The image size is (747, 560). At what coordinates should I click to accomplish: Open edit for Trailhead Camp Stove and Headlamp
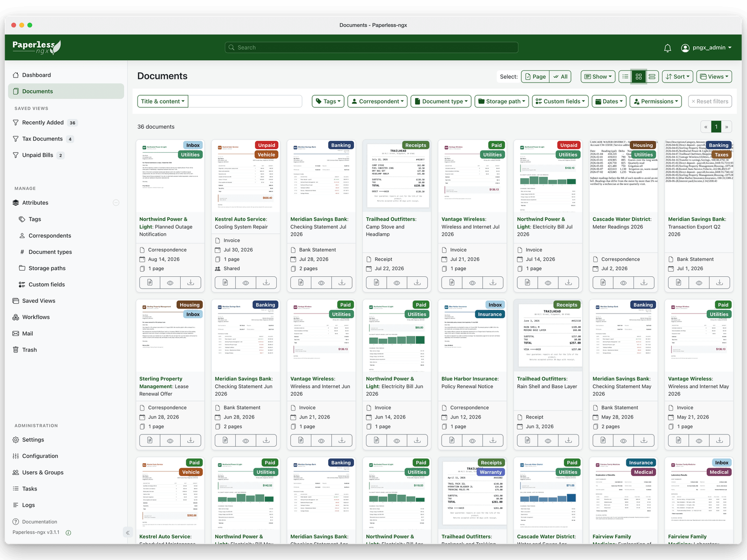pyautogui.click(x=376, y=282)
